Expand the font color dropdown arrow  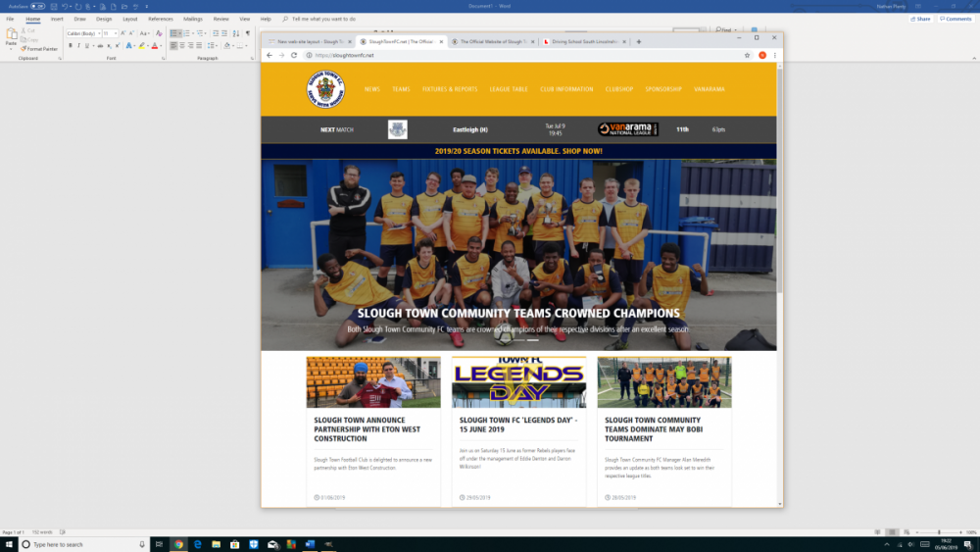coord(161,46)
